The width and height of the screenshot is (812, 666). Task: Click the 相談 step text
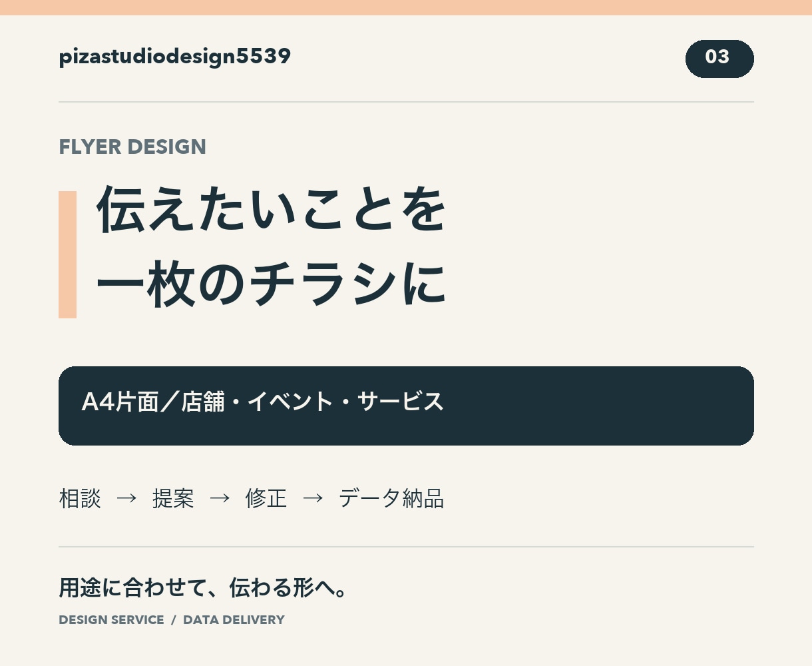click(x=80, y=498)
